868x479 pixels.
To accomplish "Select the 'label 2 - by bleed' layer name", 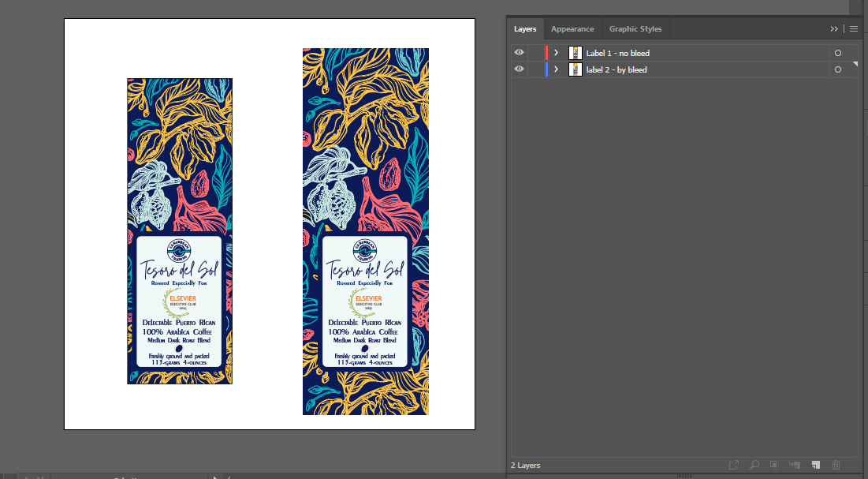I will point(617,70).
